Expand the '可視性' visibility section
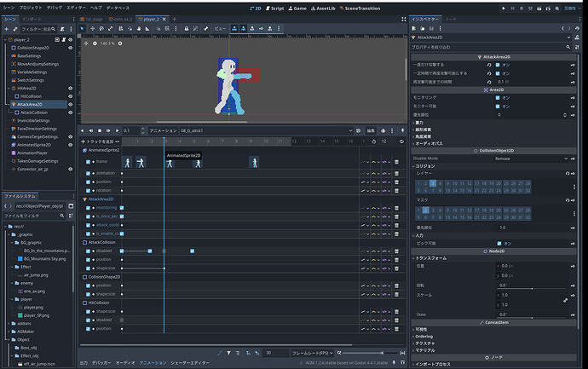The width and height of the screenshot is (588, 369). [x=420, y=330]
